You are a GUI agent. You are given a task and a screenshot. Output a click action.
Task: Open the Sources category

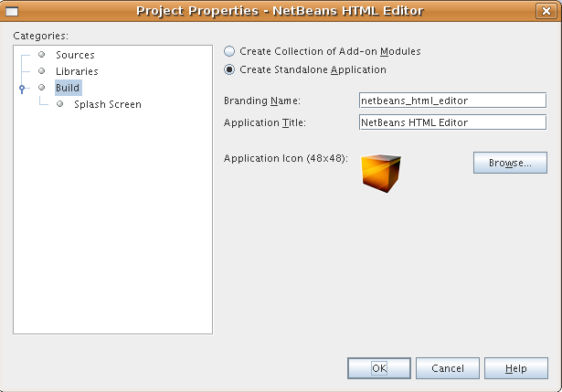[x=75, y=55]
